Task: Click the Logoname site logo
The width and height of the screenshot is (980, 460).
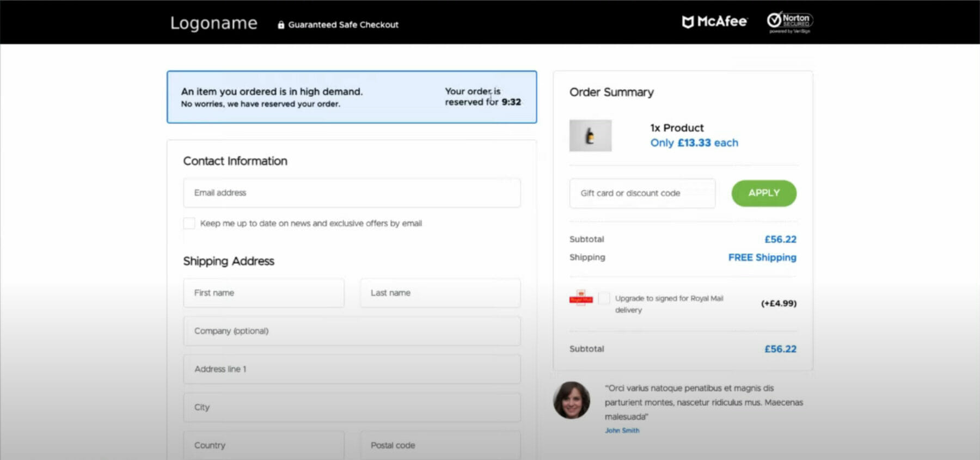Action: (x=213, y=23)
